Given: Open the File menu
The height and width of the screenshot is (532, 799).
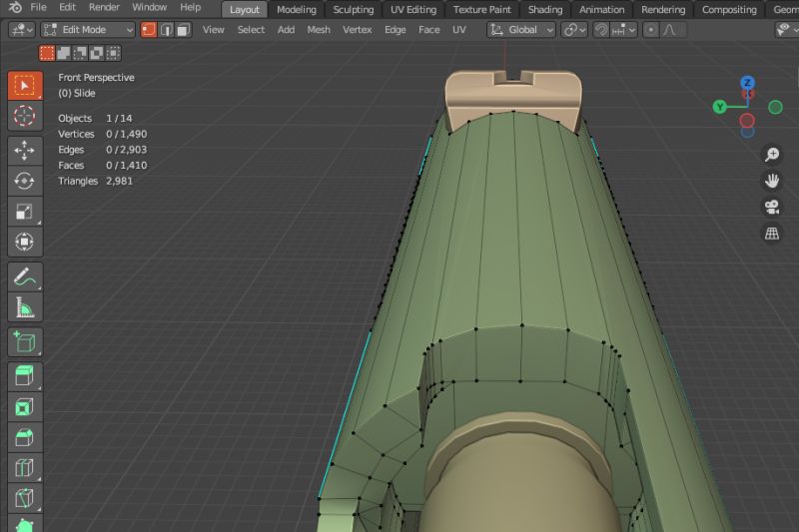Looking at the screenshot, I should [38, 7].
